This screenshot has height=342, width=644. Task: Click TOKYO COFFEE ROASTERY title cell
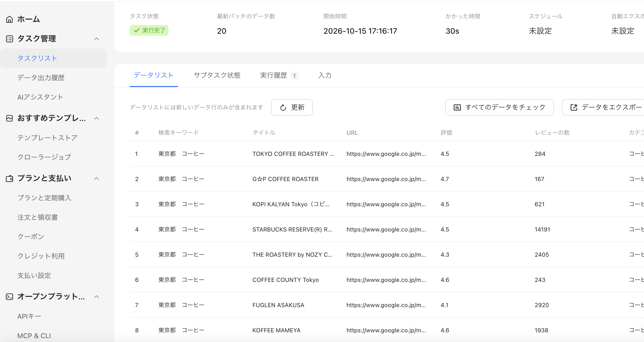pos(293,154)
